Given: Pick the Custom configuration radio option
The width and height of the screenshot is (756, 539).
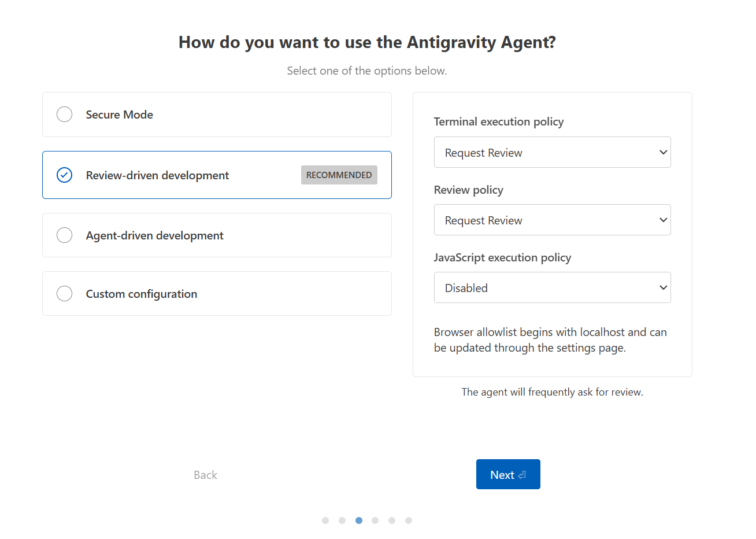Looking at the screenshot, I should [x=65, y=294].
